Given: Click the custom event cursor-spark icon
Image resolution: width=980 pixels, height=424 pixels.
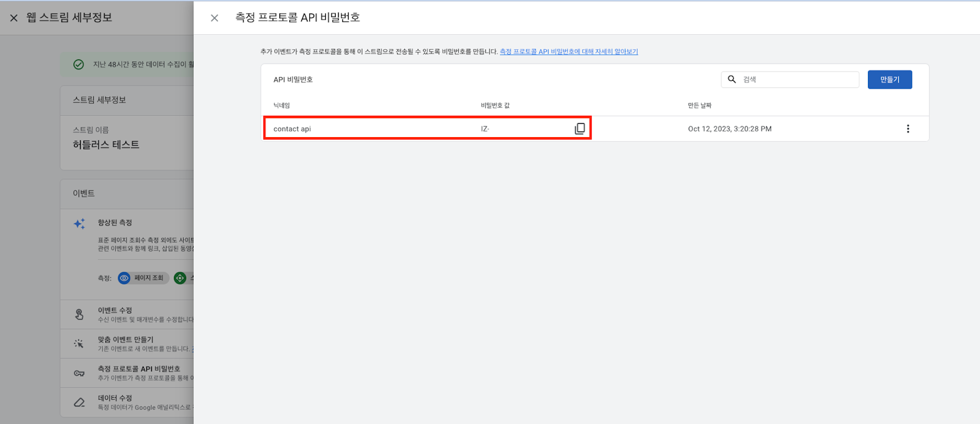Looking at the screenshot, I should 79,344.
